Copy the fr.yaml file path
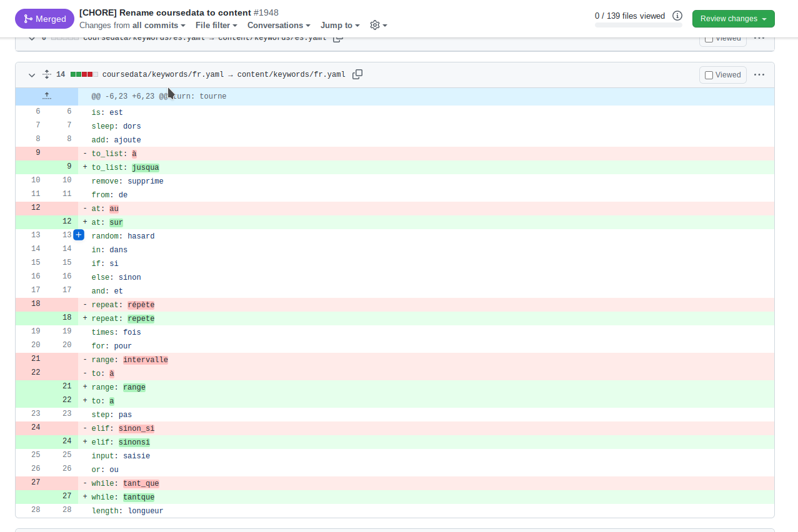Viewport: 798px width, 532px height. click(x=357, y=74)
